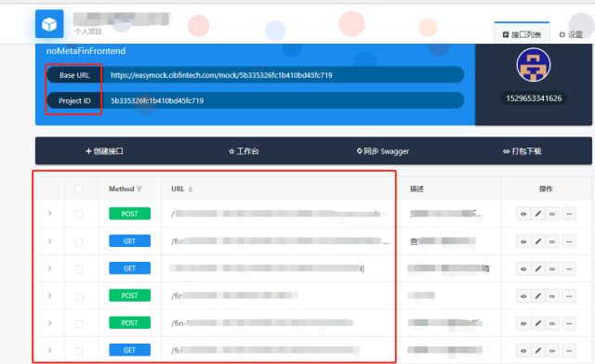Tick the checkbox of the first POST row
The height and width of the screenshot is (364, 595).
[78, 214]
